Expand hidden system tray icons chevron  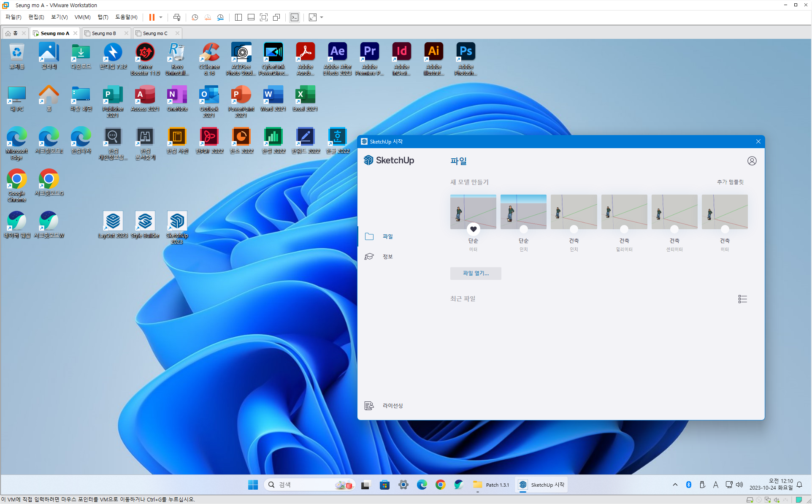coord(675,485)
